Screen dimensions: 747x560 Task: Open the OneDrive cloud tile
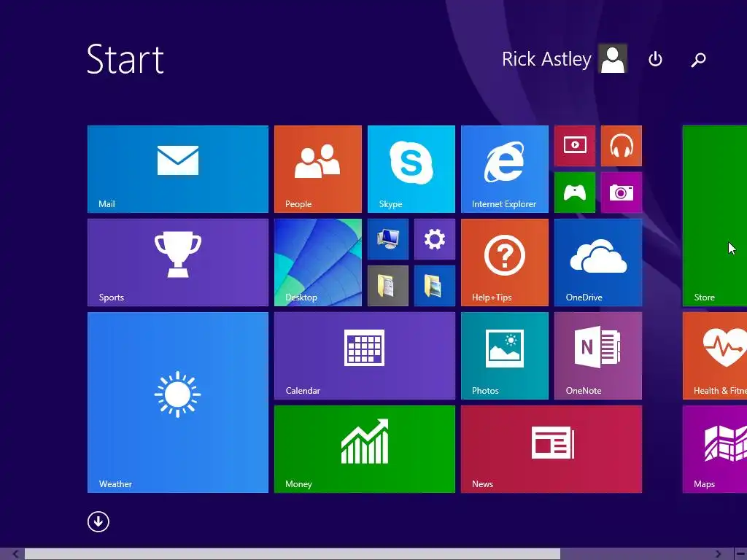coord(598,262)
